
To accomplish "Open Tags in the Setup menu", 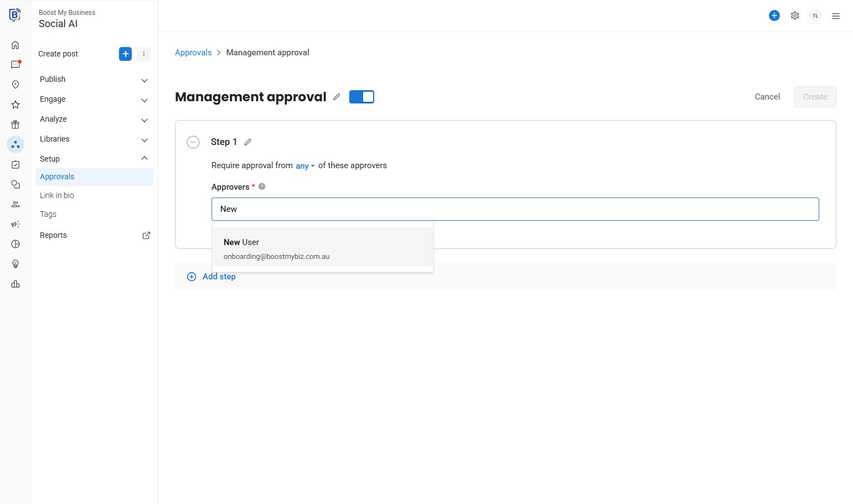I will [48, 214].
